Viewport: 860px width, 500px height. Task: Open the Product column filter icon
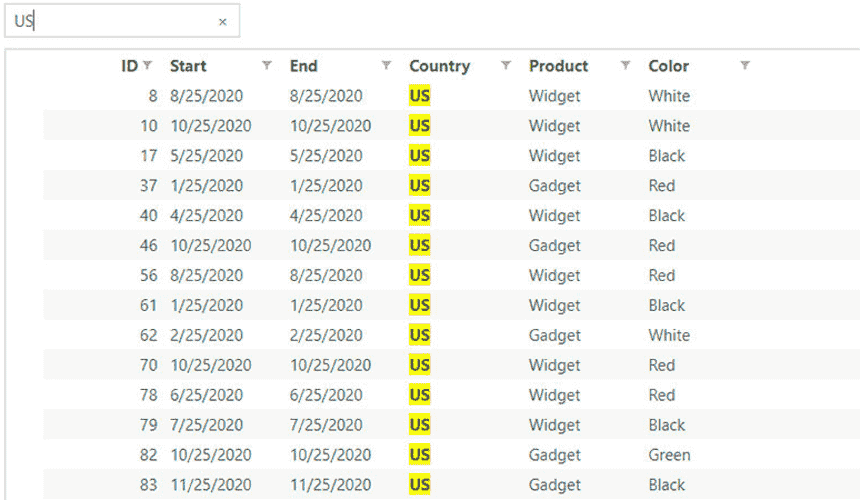625,65
